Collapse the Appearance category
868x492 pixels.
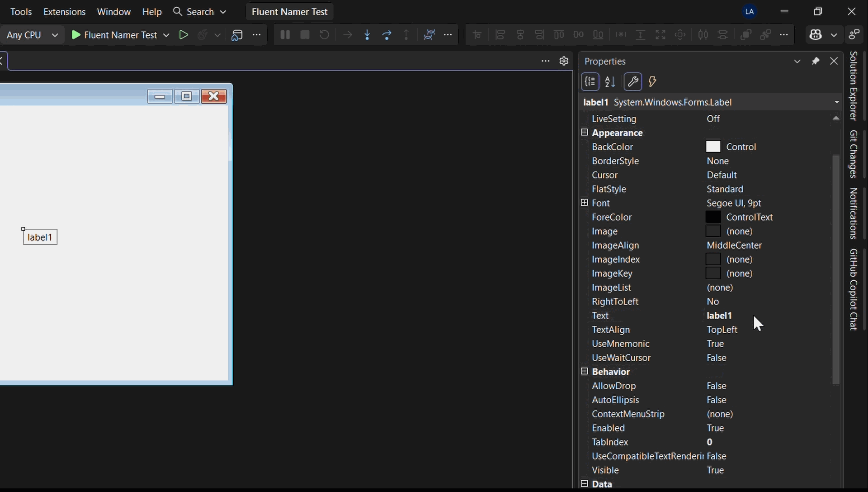pos(584,132)
